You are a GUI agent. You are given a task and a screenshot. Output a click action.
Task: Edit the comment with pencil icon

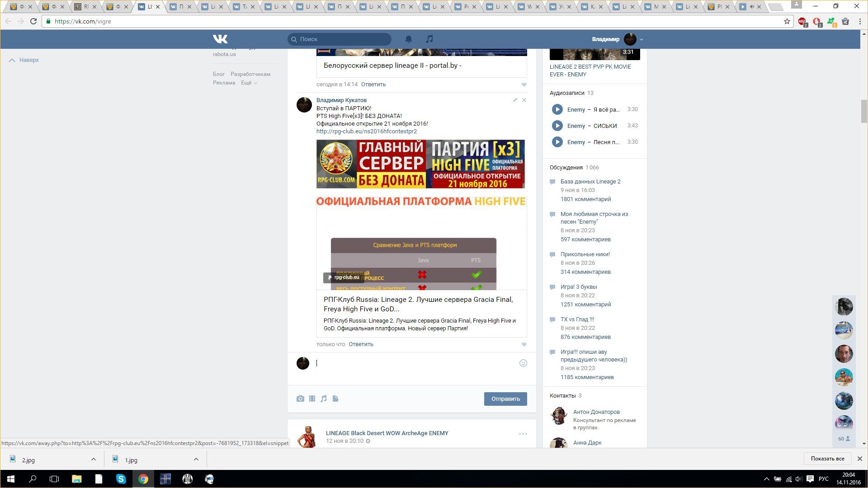(x=515, y=100)
